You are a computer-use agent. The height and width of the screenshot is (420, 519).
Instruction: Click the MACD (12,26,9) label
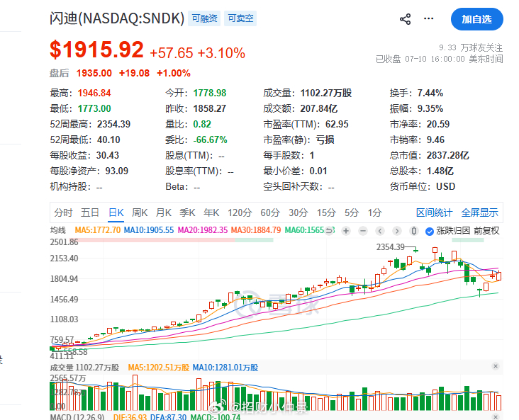(x=77, y=416)
